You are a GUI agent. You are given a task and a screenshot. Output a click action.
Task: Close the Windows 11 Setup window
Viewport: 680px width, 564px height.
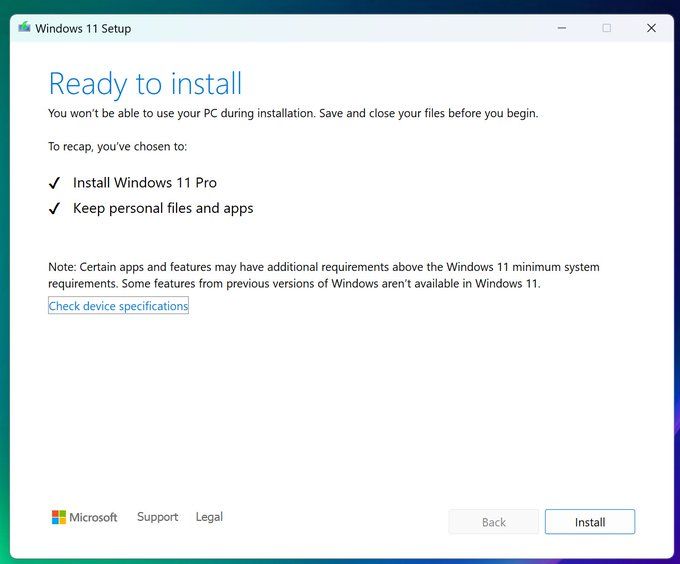point(651,28)
